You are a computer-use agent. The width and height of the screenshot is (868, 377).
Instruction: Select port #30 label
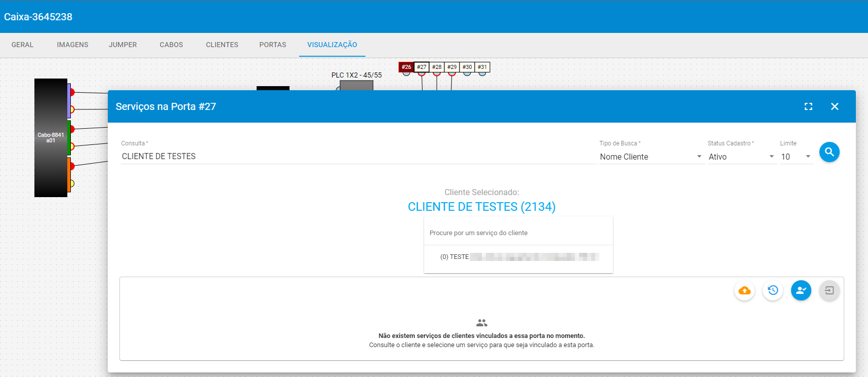point(467,67)
